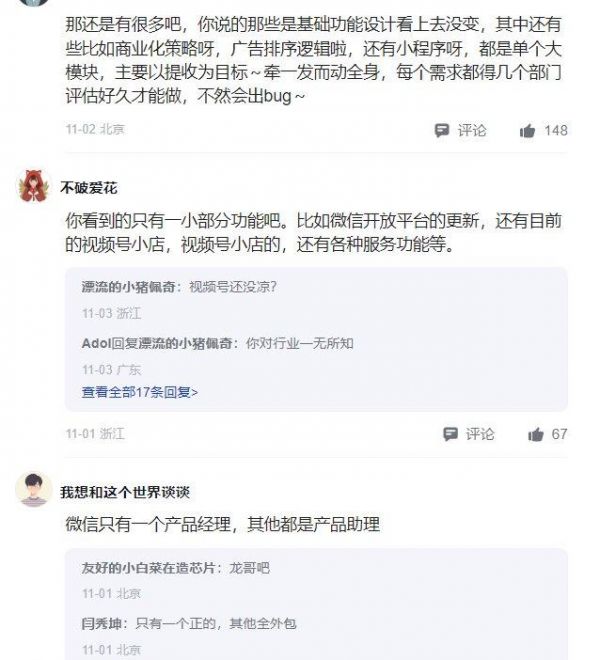The image size is (600, 660).
Task: Click the 67 like count
Action: click(559, 434)
